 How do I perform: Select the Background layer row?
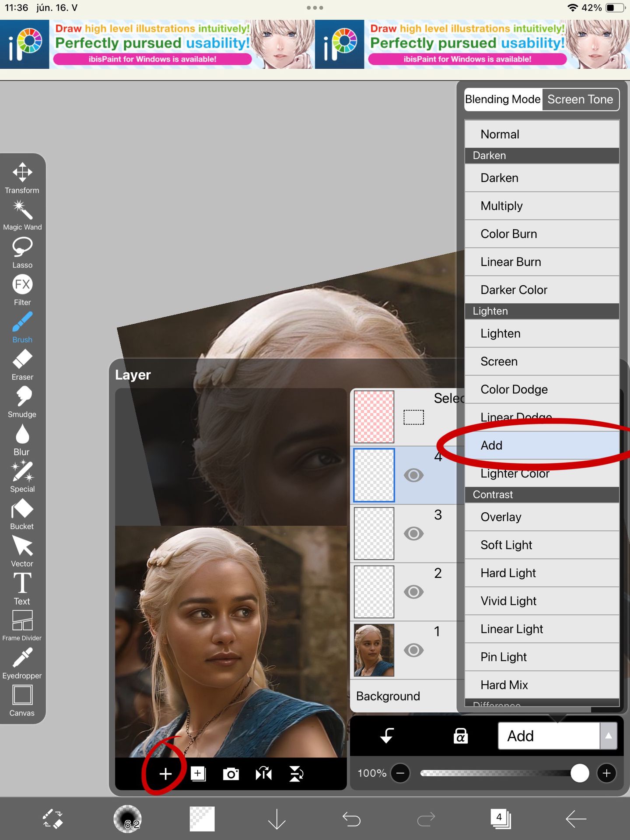407,696
